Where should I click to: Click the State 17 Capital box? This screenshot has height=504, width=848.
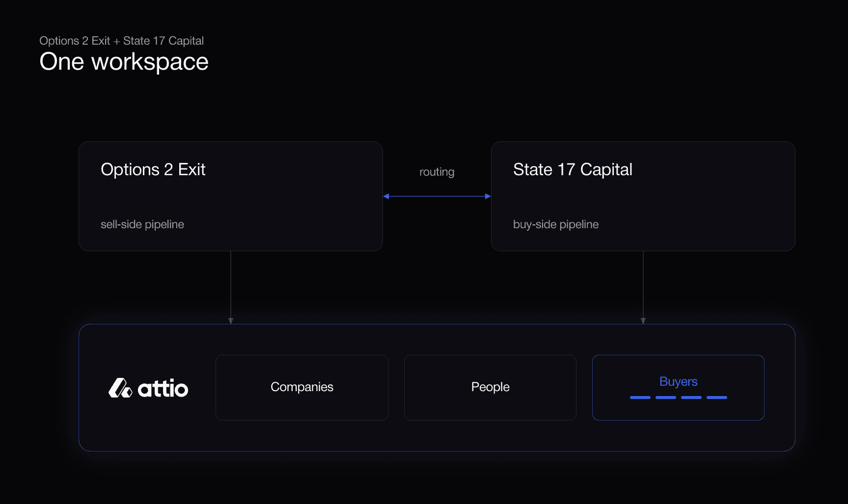click(x=643, y=196)
